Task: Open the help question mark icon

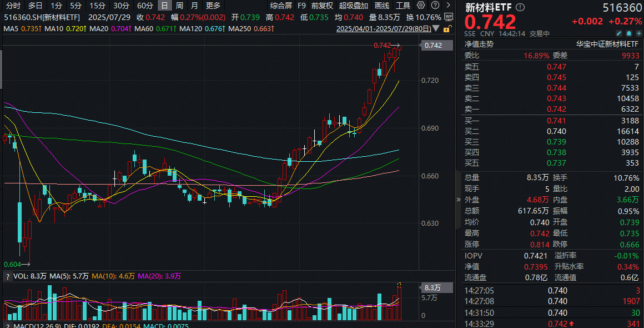Action: click(x=435, y=6)
